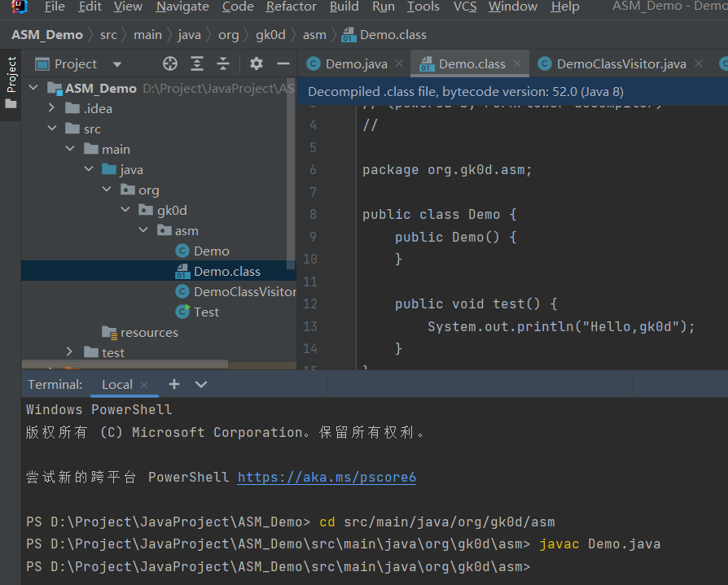Image resolution: width=728 pixels, height=585 pixels.
Task: Click the Project tree horizontal scrollbar
Action: click(125, 365)
